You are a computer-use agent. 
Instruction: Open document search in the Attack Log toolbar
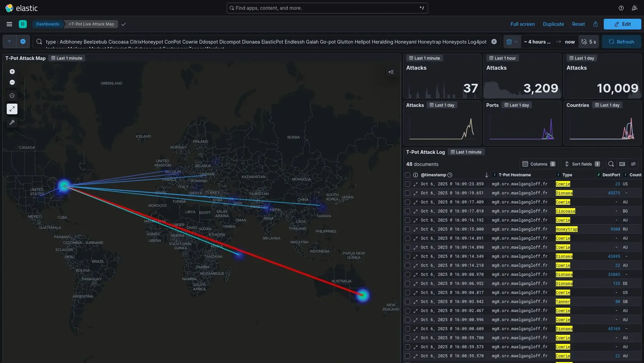tap(611, 164)
